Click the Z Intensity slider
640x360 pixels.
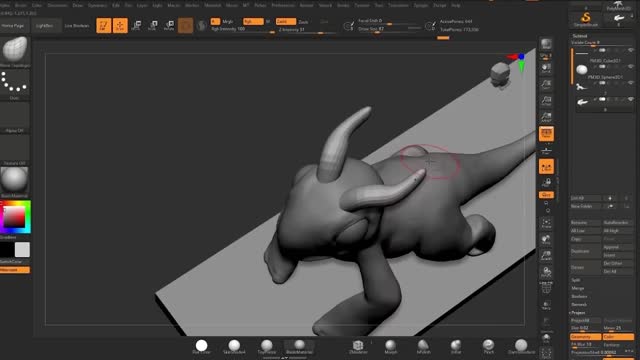(308, 30)
